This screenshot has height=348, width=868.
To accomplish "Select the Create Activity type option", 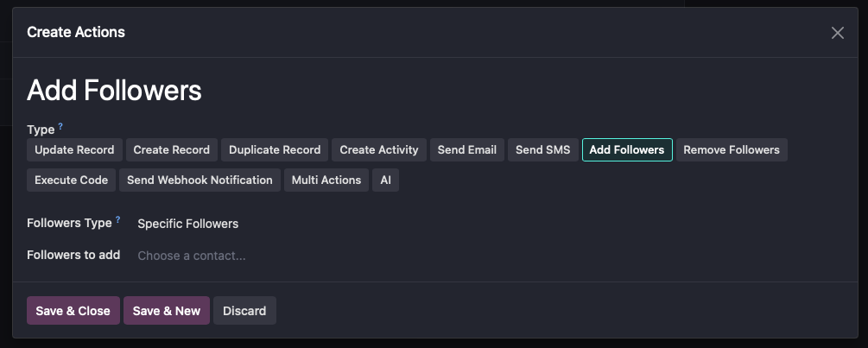I will (378, 150).
